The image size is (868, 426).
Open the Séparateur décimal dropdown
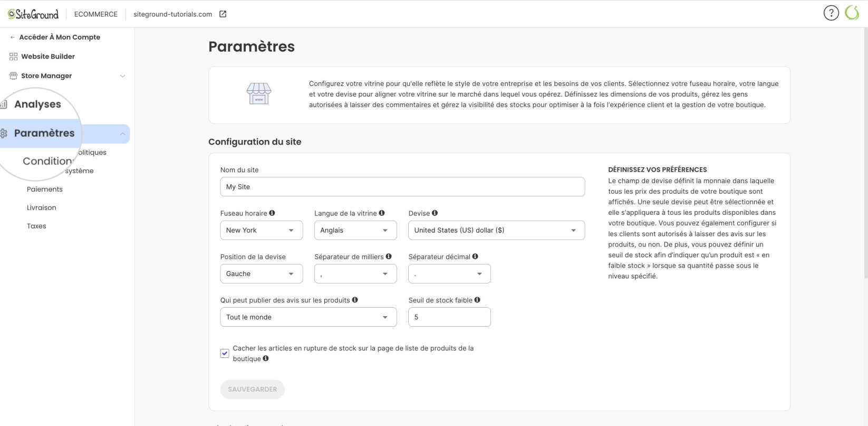coord(449,273)
